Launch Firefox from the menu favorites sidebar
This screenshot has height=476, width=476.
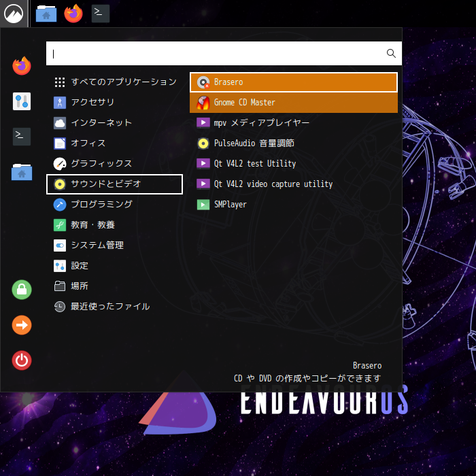coord(22,65)
